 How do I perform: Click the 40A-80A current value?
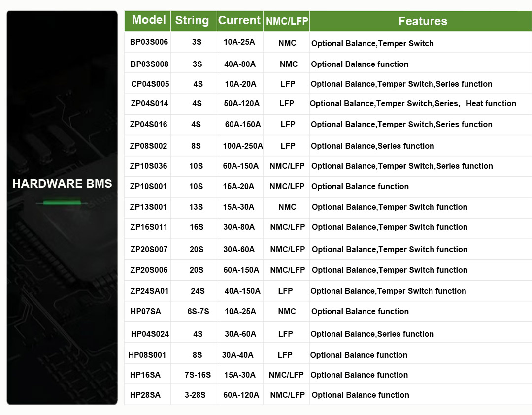240,64
